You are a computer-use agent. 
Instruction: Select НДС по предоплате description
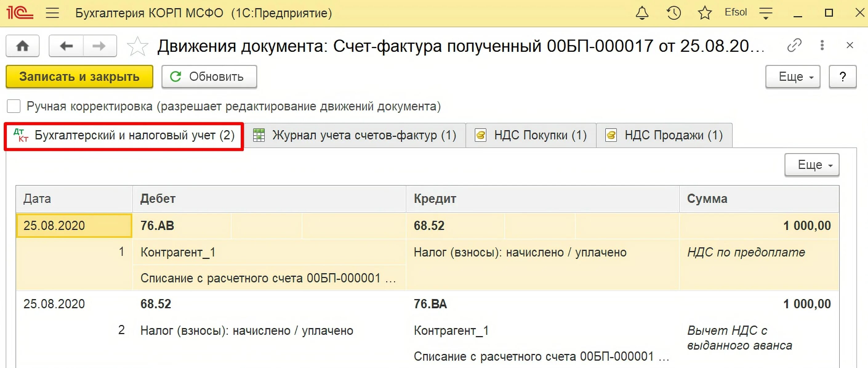click(x=746, y=252)
